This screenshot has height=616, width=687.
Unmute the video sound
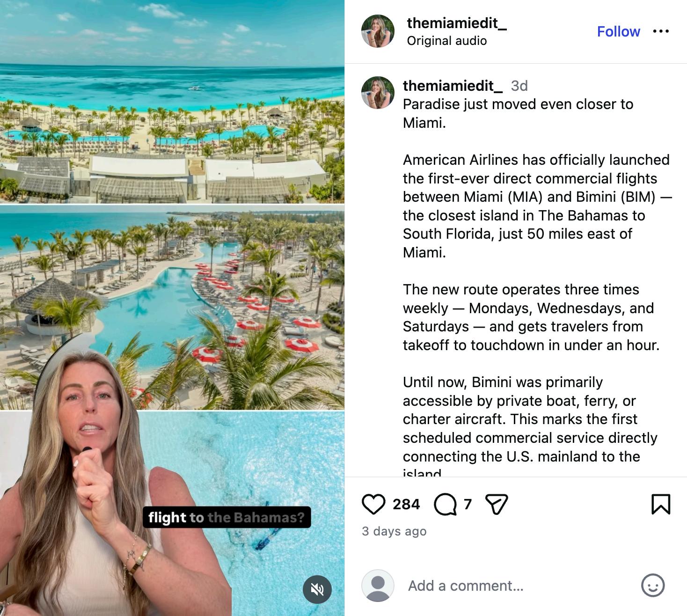pos(317,589)
